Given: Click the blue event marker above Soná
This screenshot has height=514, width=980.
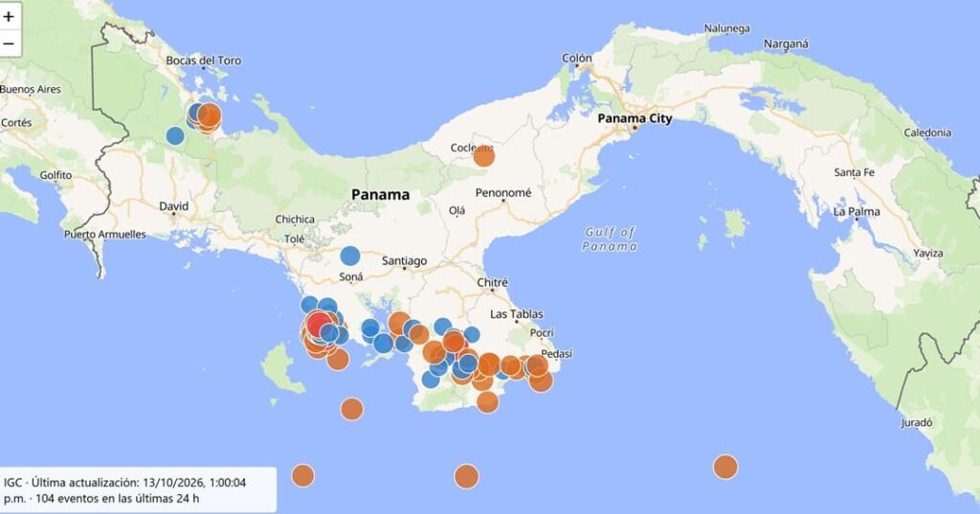Looking at the screenshot, I should click(x=350, y=256).
